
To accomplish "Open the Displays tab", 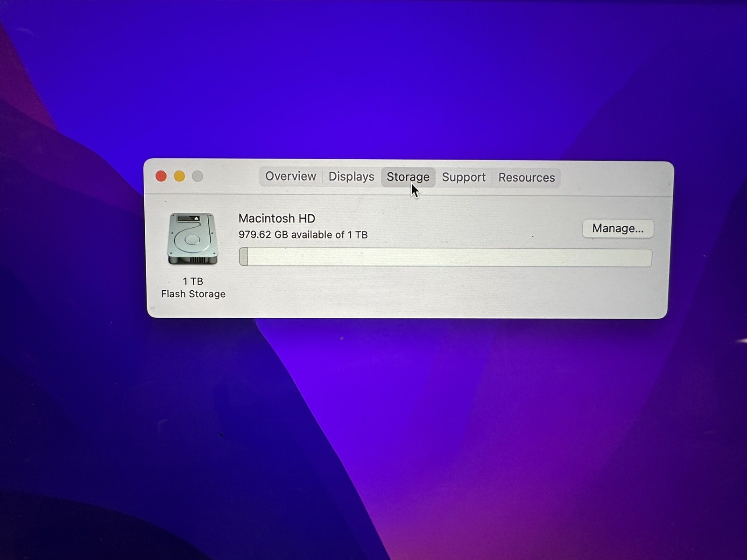I will (x=351, y=177).
